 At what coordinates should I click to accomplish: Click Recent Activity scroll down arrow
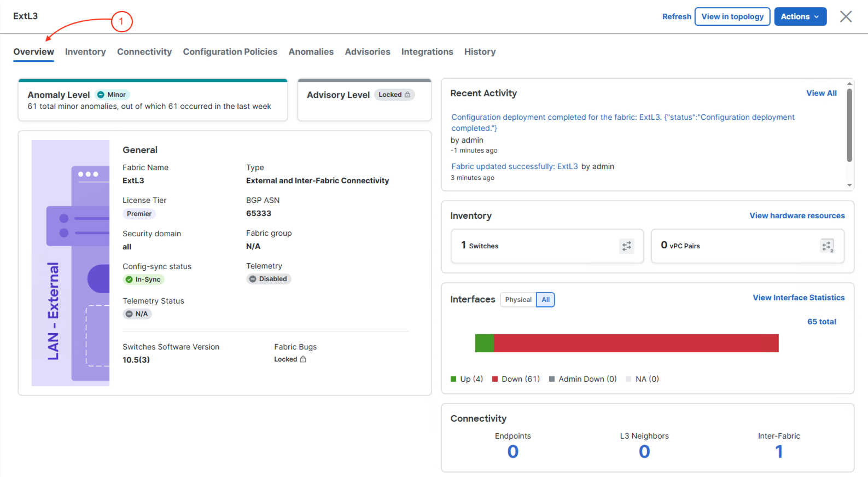click(849, 185)
